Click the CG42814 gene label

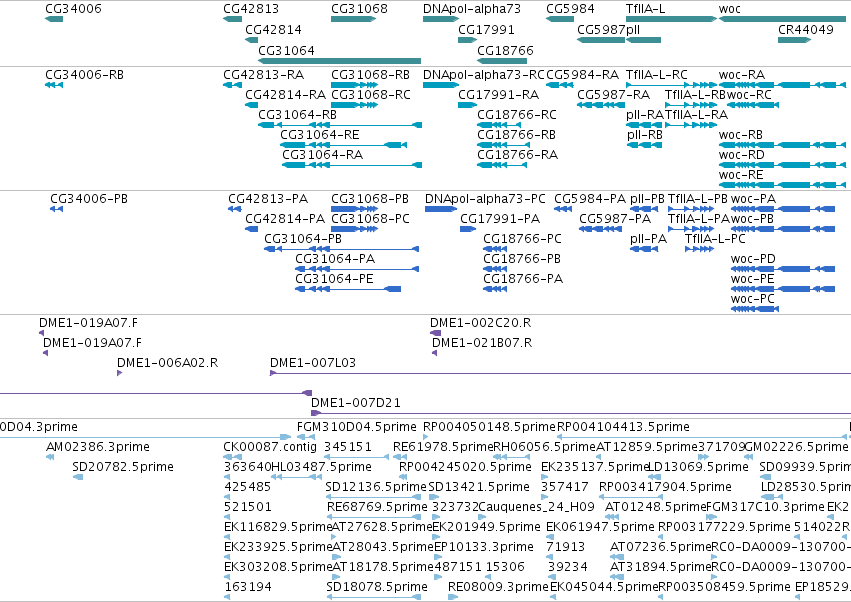274,30
